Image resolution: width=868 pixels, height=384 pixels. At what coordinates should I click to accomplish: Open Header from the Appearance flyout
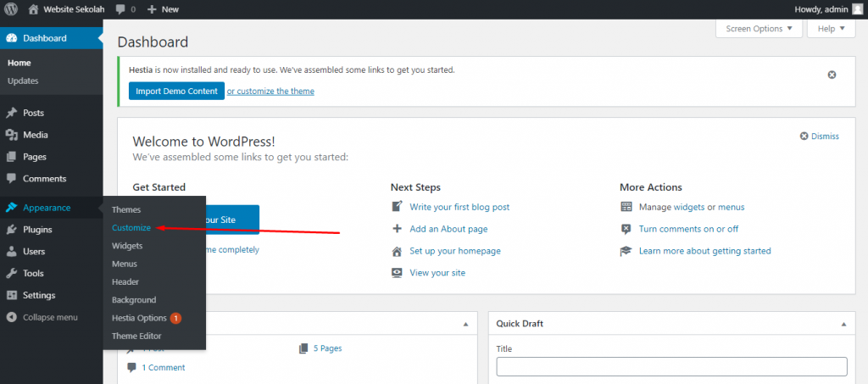tap(125, 281)
